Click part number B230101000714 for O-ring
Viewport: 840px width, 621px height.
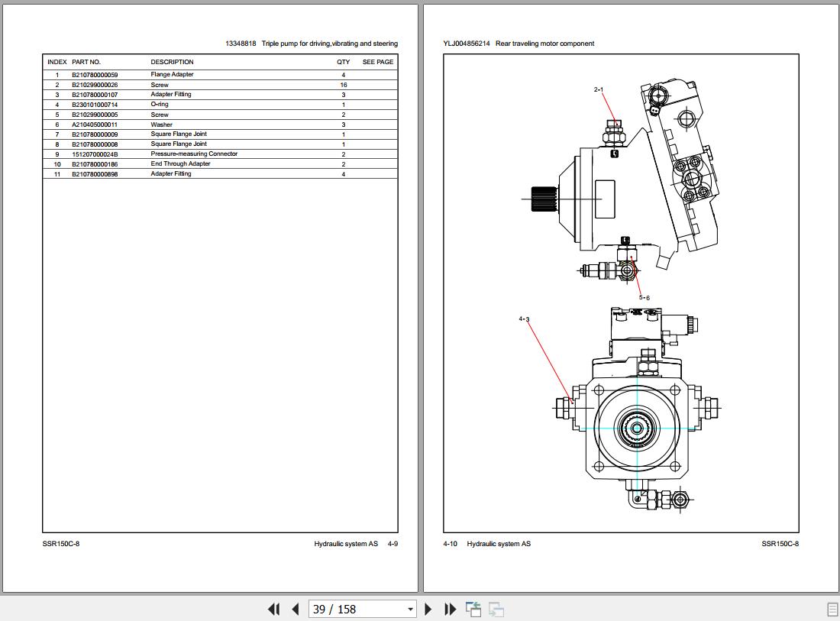(x=95, y=105)
